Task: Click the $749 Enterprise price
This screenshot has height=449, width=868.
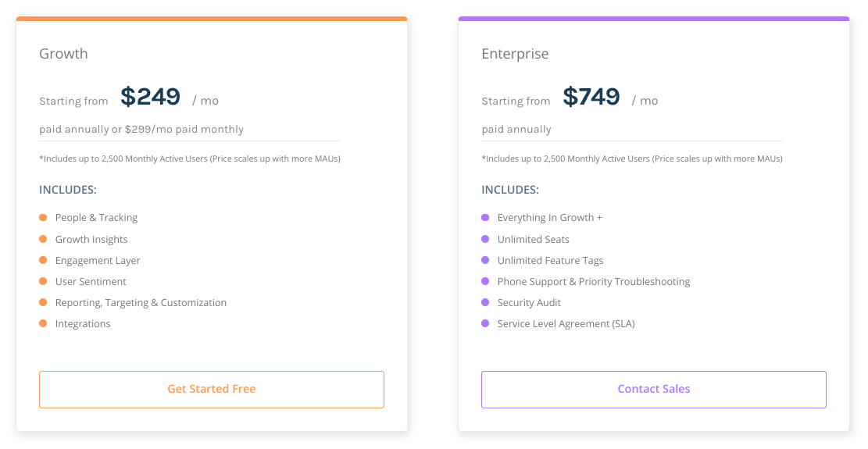Action: (591, 97)
